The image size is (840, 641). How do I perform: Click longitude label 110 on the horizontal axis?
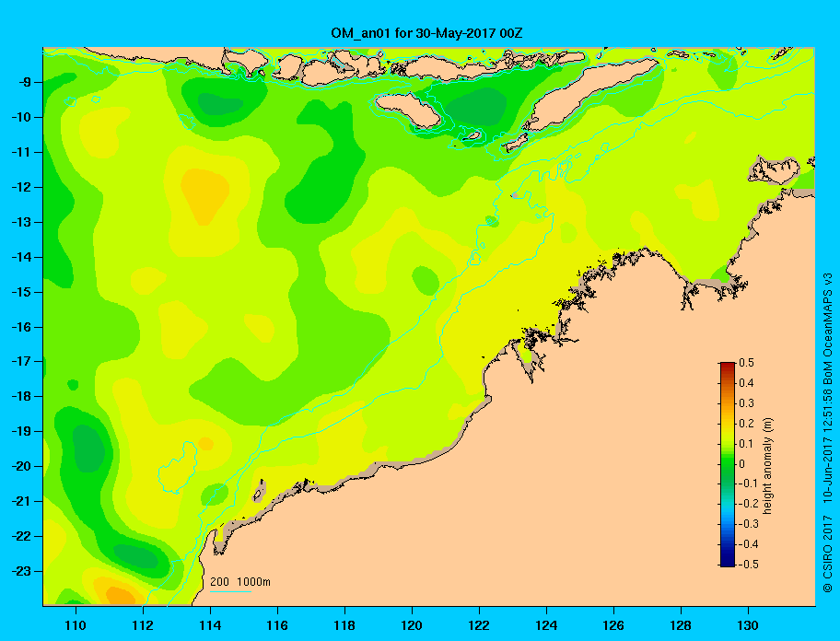click(76, 625)
